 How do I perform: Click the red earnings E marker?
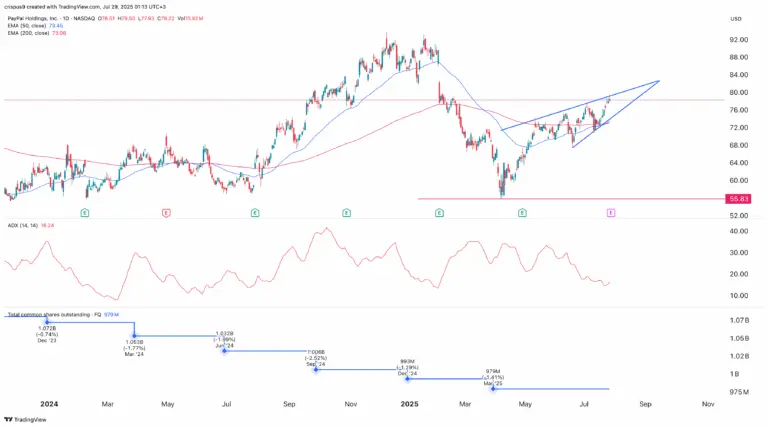(x=167, y=213)
